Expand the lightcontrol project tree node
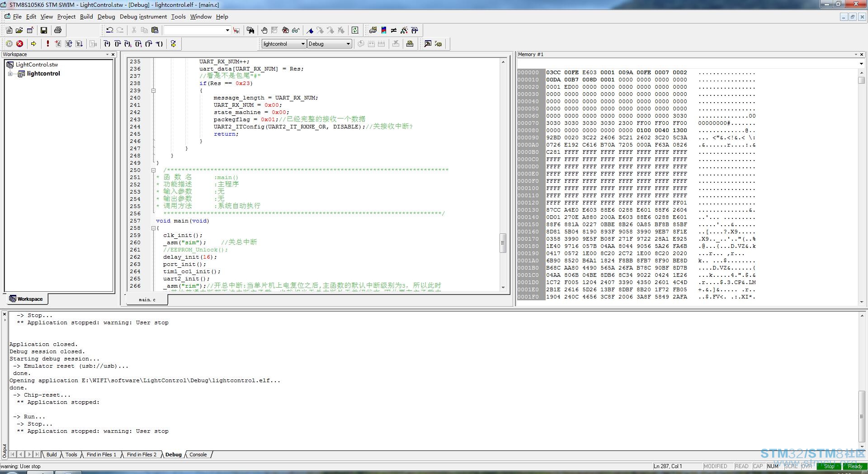 click(x=10, y=74)
